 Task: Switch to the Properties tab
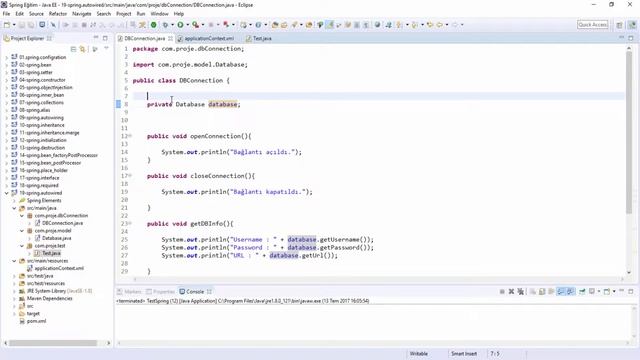pos(161,291)
